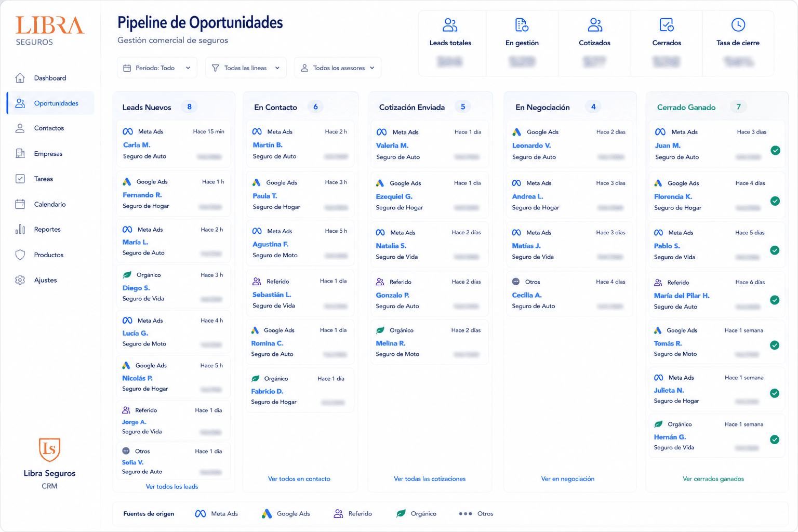Click the name Melina R.

click(391, 343)
